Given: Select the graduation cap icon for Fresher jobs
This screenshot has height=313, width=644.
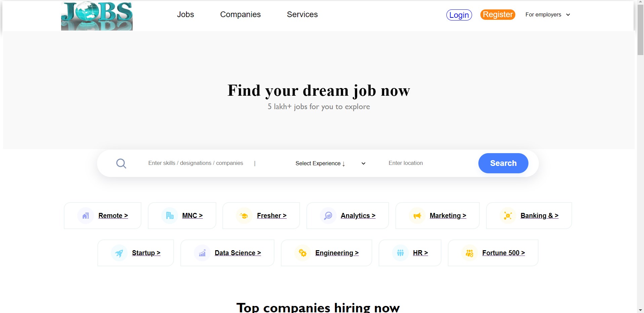Looking at the screenshot, I should 244,216.
